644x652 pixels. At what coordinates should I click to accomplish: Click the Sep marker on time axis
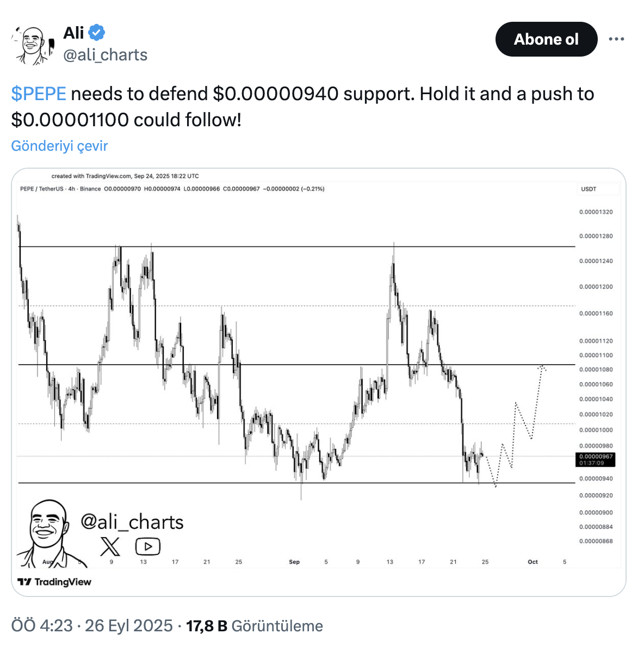294,562
